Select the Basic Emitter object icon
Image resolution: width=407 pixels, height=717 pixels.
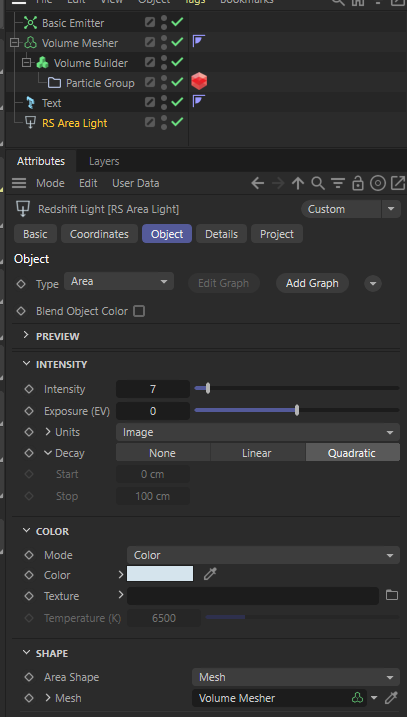coord(30,22)
